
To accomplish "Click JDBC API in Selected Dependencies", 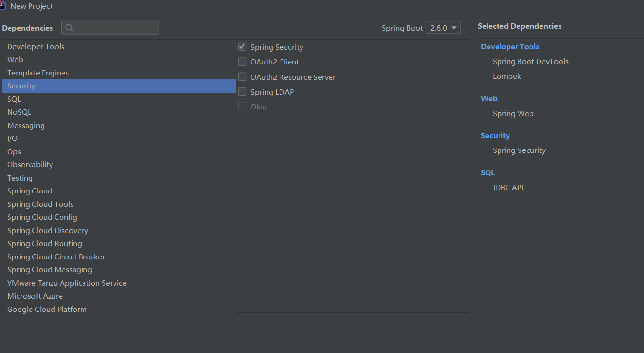I will (508, 188).
